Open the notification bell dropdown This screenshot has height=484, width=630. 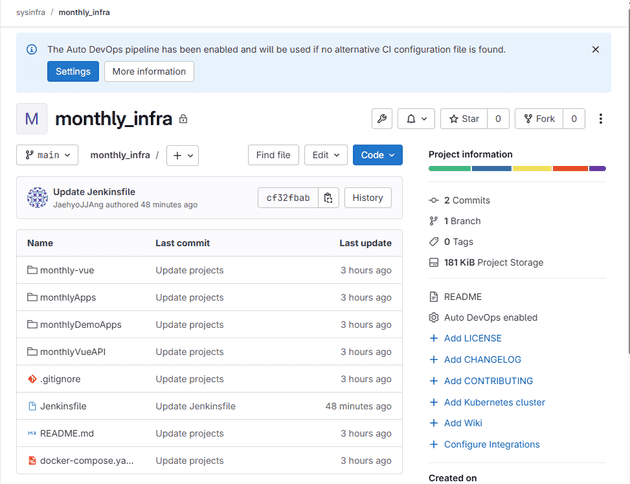[x=415, y=119]
